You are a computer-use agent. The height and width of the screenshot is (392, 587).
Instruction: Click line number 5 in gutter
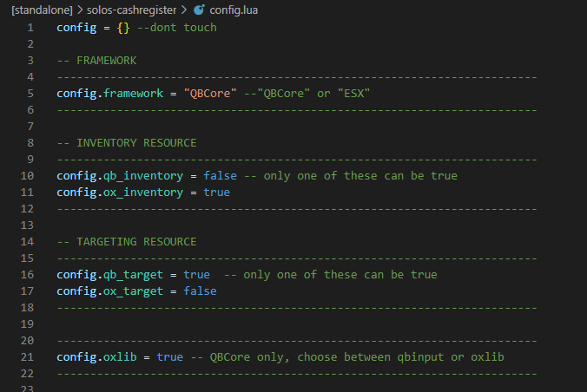(x=30, y=94)
